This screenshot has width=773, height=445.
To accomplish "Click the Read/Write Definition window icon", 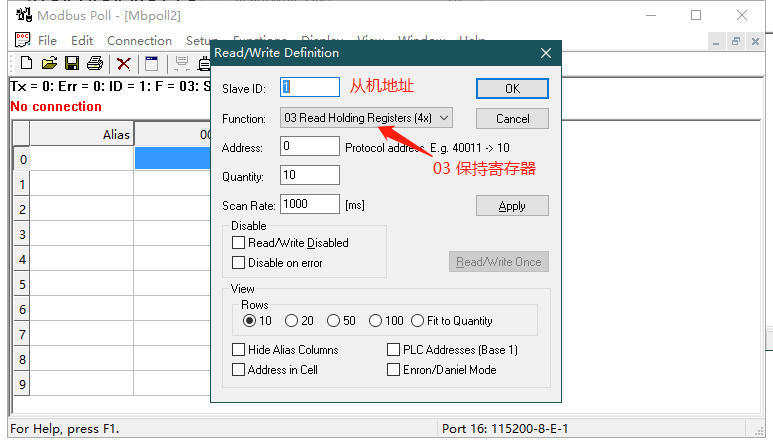I will [151, 64].
